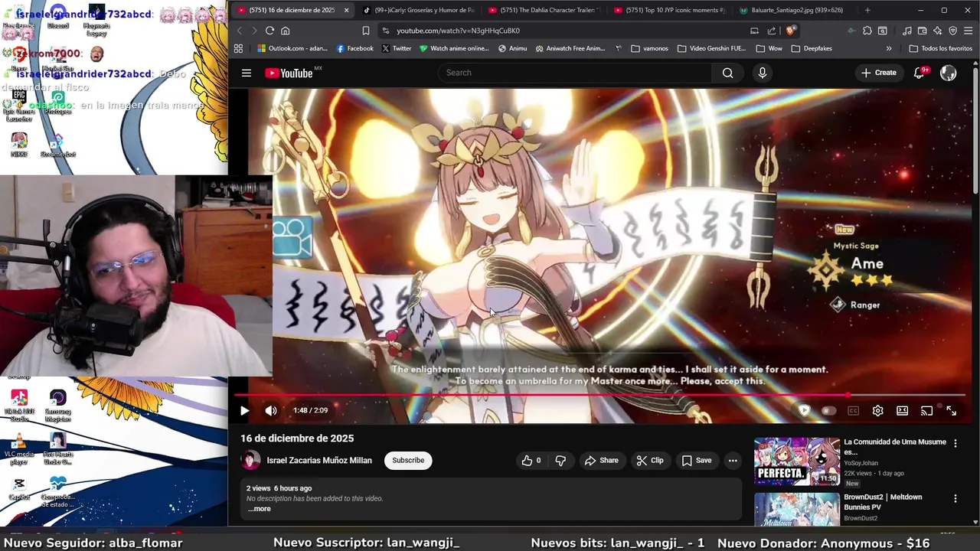Play the paused video
980x551 pixels.
pyautogui.click(x=244, y=411)
